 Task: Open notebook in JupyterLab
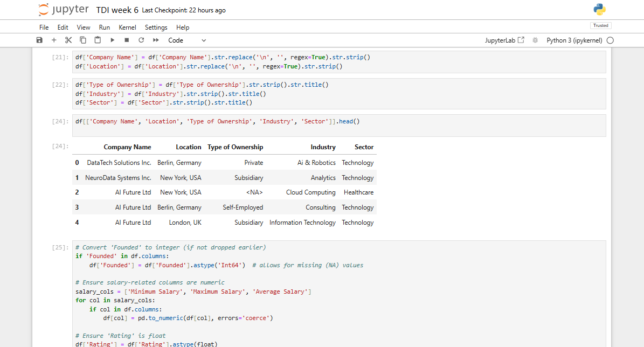(x=504, y=40)
